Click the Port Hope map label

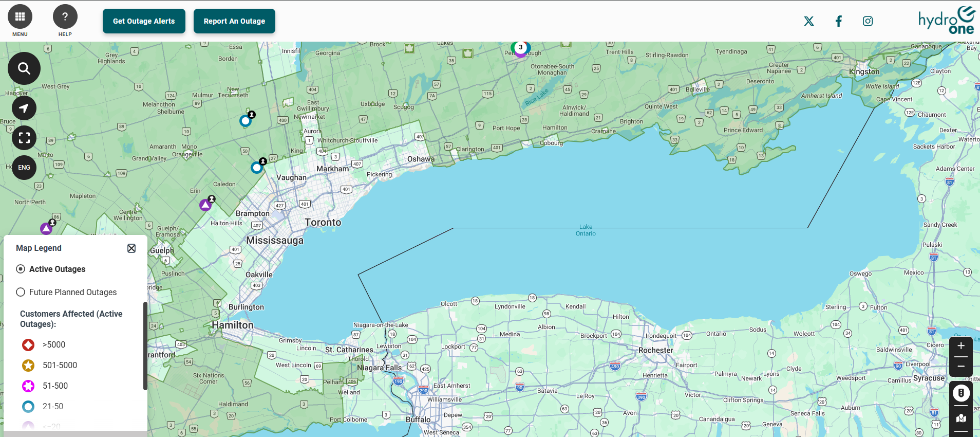506,128
